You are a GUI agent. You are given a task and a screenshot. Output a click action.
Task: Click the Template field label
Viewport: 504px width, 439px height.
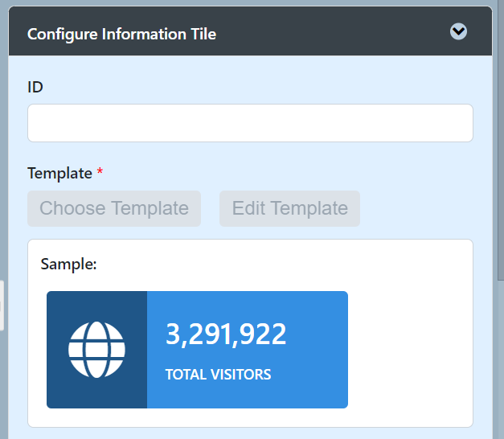[x=59, y=173]
